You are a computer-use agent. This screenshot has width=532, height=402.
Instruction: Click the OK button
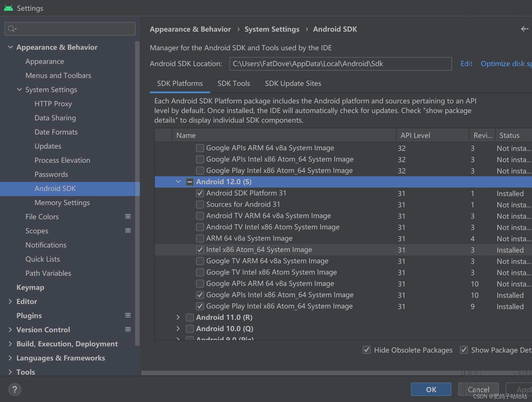[x=431, y=389]
